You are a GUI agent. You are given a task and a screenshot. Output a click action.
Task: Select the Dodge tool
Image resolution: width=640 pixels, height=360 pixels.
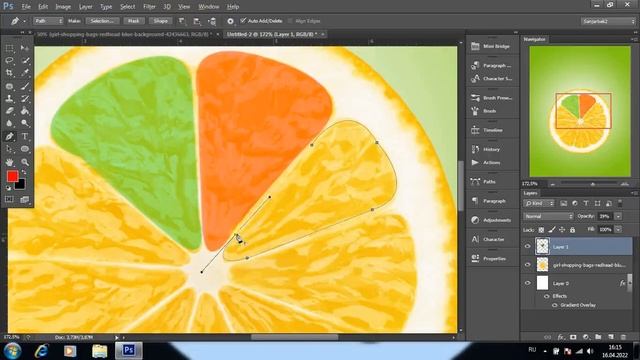[x=24, y=123]
